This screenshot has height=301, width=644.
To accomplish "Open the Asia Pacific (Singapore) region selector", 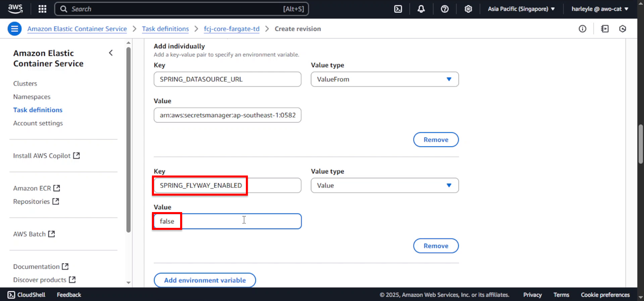I will point(521,9).
